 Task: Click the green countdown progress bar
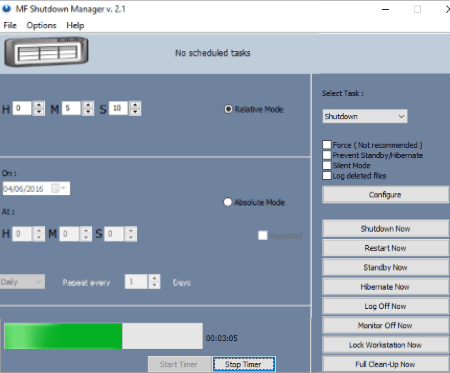click(103, 336)
